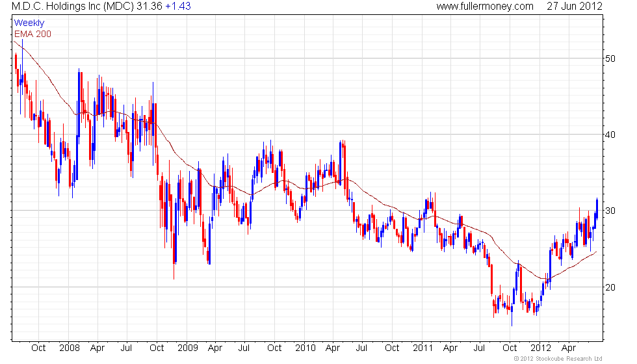Click the 2008 year label on time axis
The image size is (637, 364).
click(70, 348)
